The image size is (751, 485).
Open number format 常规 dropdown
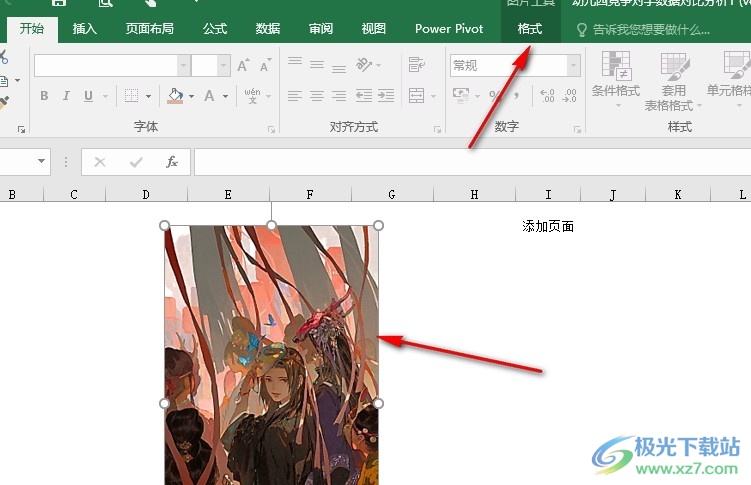[x=573, y=66]
